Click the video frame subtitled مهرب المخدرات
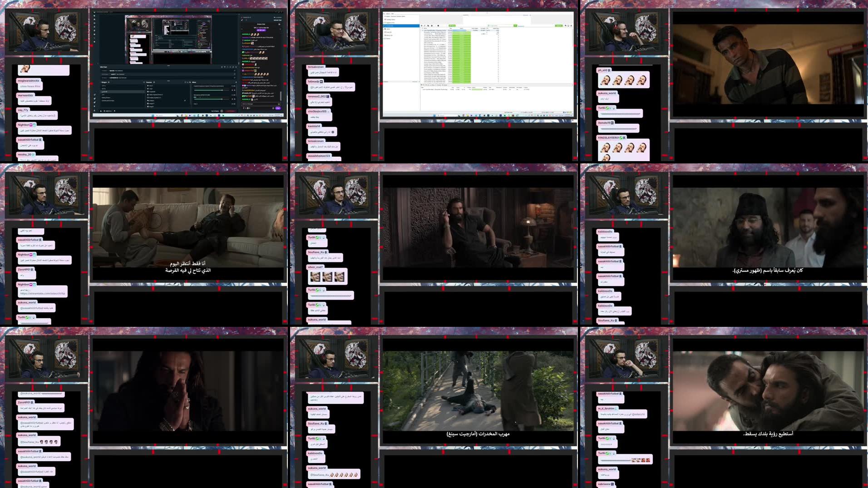This screenshot has width=868, height=488. pyautogui.click(x=478, y=390)
